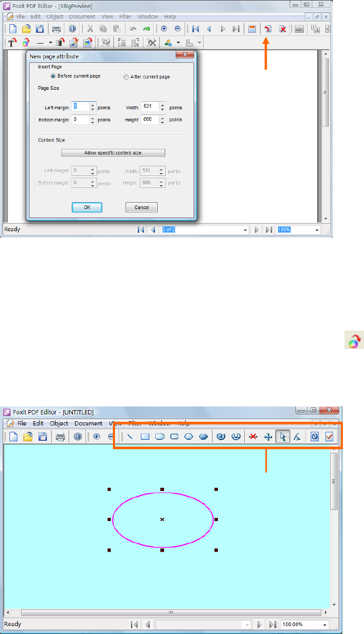
Task: Click Page Size Height 666 spinner arrows
Action: click(x=163, y=120)
